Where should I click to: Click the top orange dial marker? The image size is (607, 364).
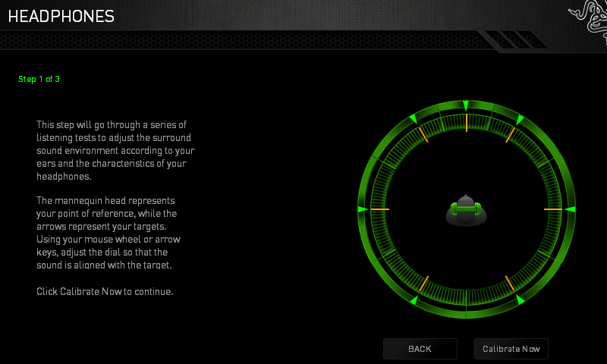[467, 123]
